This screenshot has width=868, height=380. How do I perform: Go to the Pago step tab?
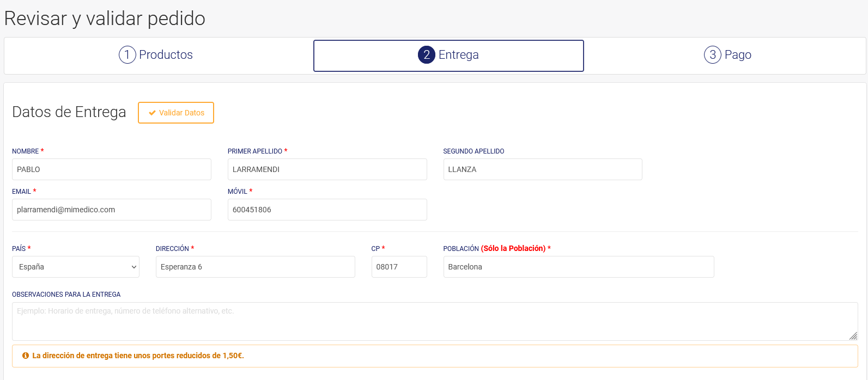coord(727,55)
